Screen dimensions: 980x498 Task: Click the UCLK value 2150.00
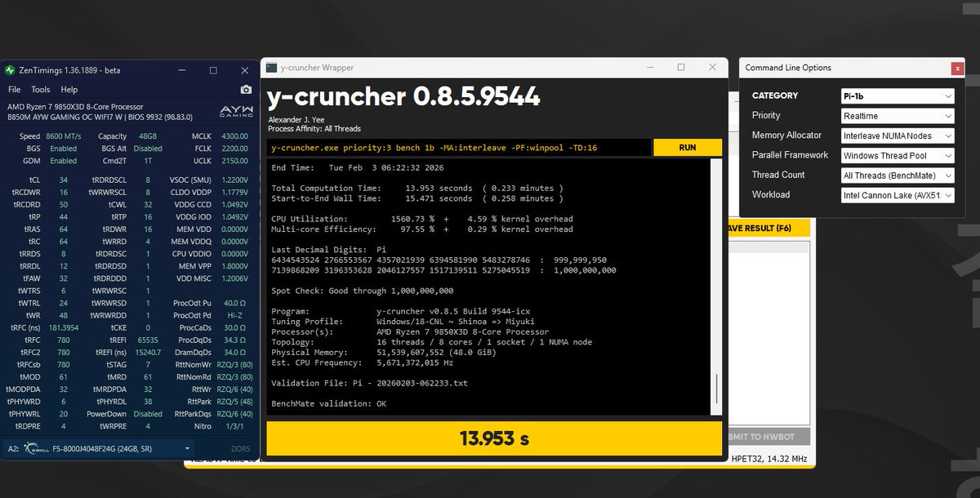[235, 161]
